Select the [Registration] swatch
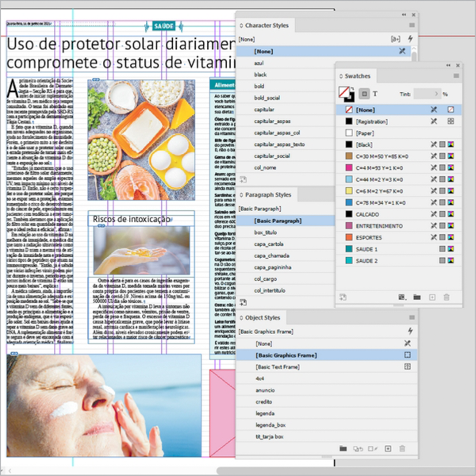The image size is (476, 476). 399,121
